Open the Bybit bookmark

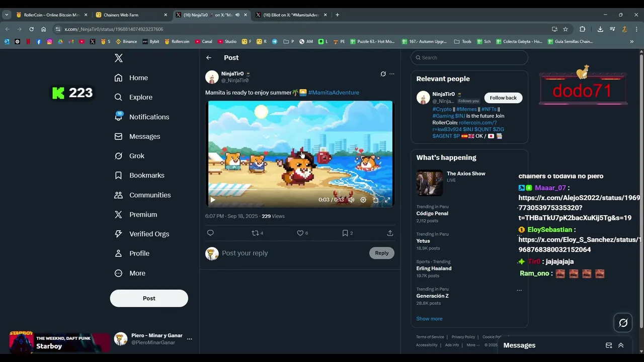click(x=151, y=42)
